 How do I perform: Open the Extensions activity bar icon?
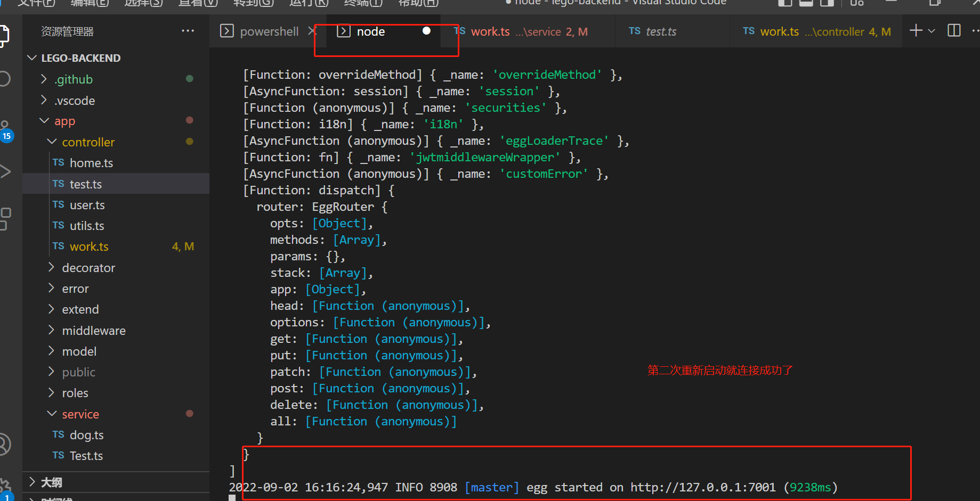pos(5,219)
